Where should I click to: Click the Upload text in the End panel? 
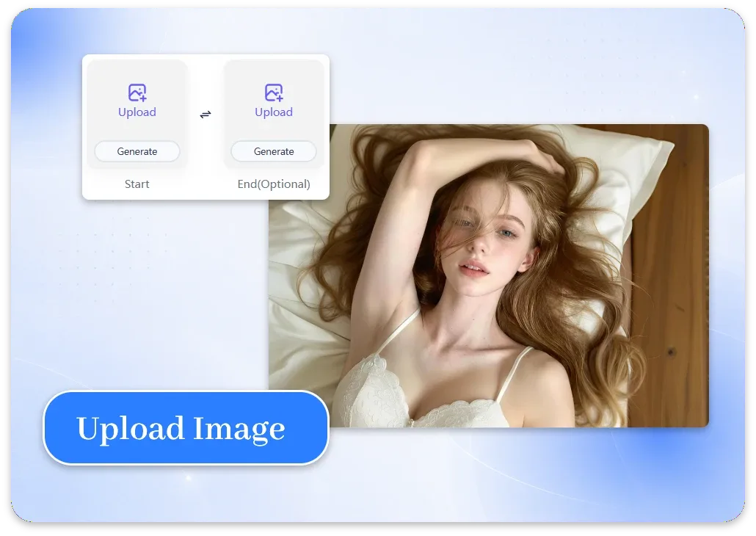point(274,112)
